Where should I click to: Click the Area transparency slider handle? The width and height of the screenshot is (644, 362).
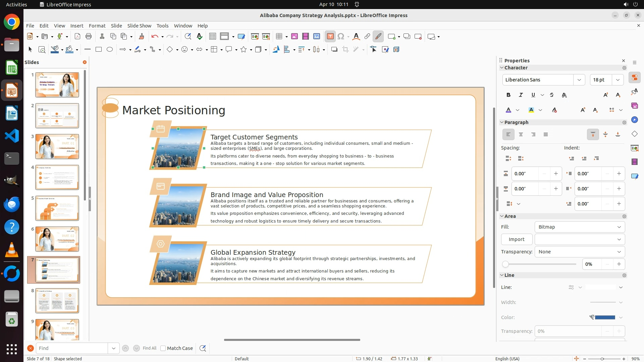505,264
